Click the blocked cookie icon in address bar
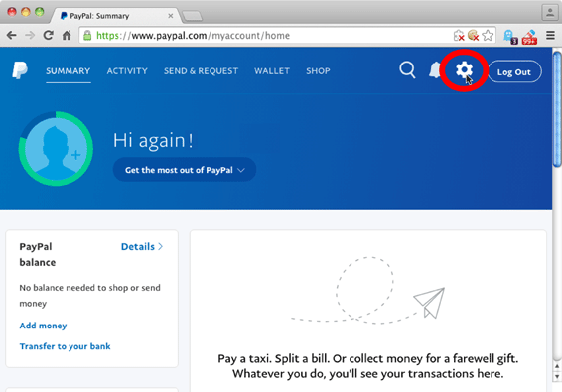This screenshot has height=392, width=562. (473, 35)
